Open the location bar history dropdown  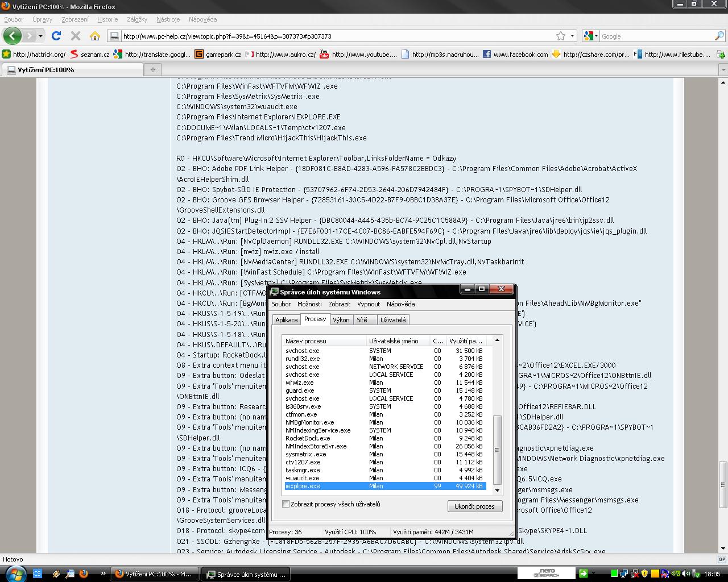(573, 36)
